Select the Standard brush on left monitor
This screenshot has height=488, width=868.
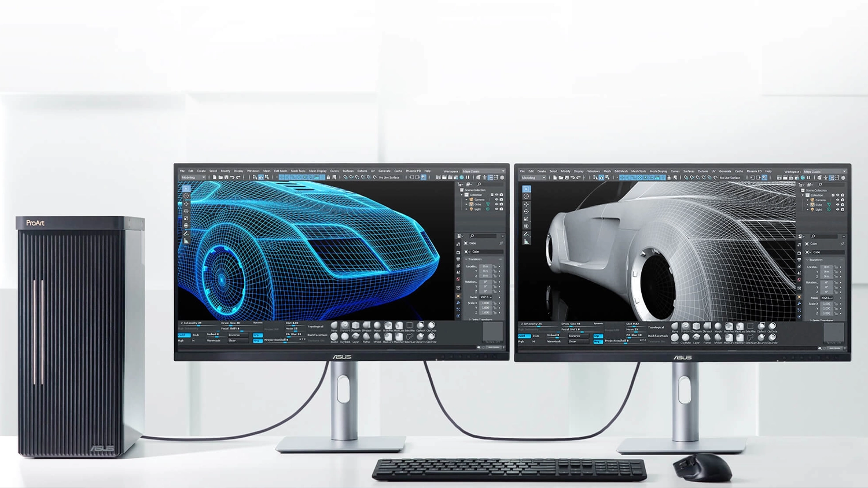pos(345,326)
